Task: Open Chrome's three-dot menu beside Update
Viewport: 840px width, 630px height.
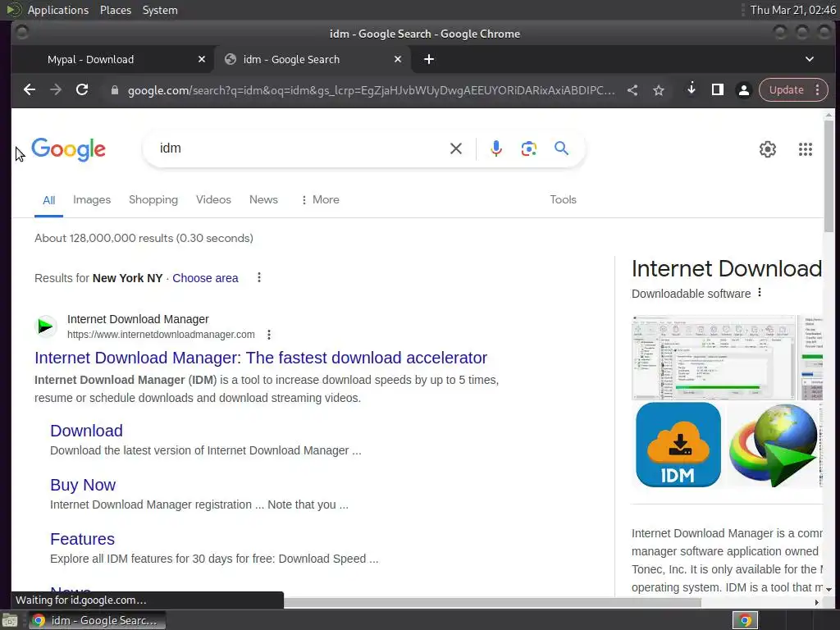Action: pos(818,89)
